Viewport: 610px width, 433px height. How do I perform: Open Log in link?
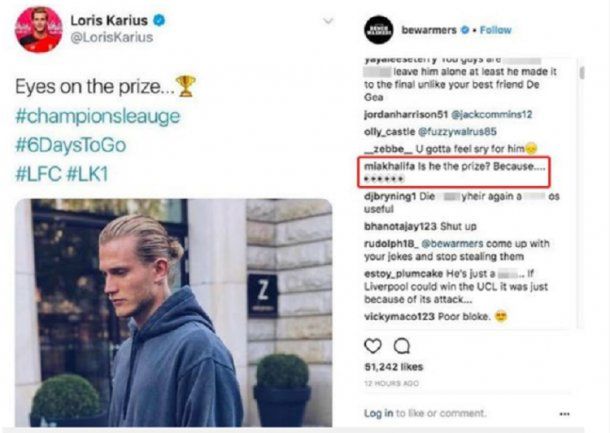point(378,413)
